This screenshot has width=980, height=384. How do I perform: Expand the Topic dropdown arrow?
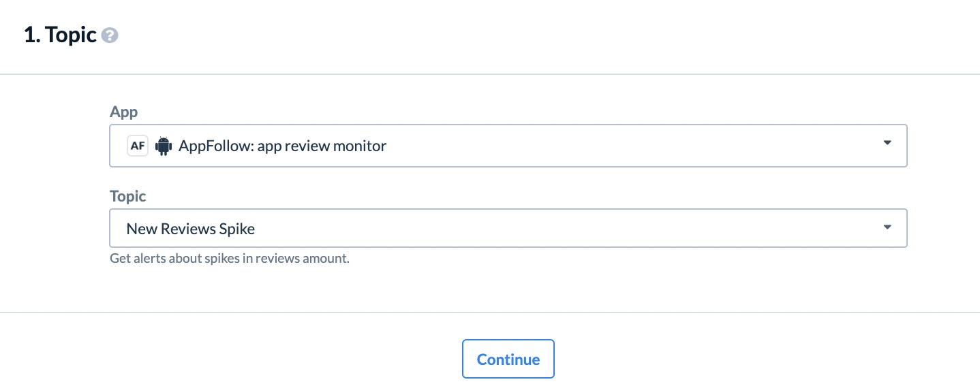887,227
